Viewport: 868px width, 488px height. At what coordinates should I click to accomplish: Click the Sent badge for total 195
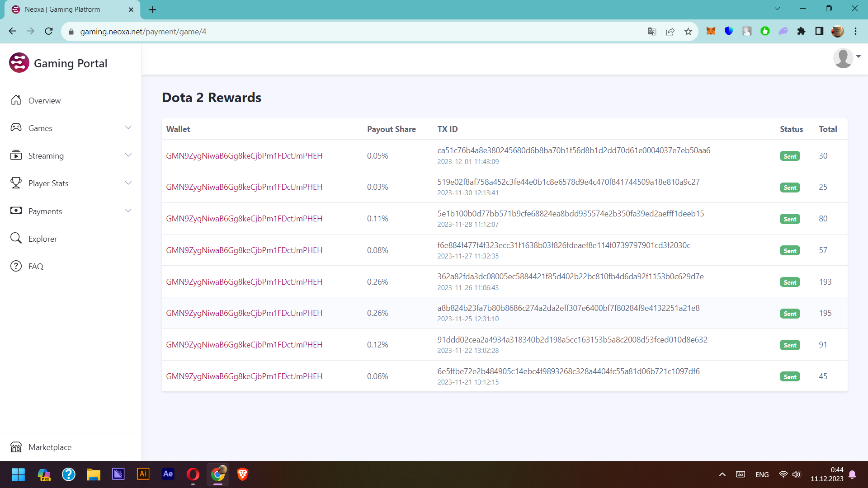[790, 314]
